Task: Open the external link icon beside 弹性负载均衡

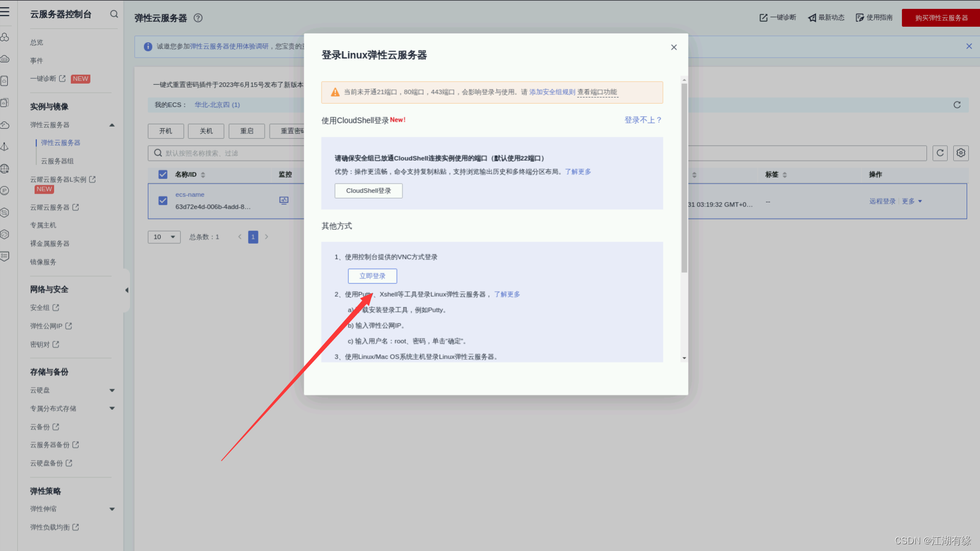Action: pyautogui.click(x=76, y=527)
